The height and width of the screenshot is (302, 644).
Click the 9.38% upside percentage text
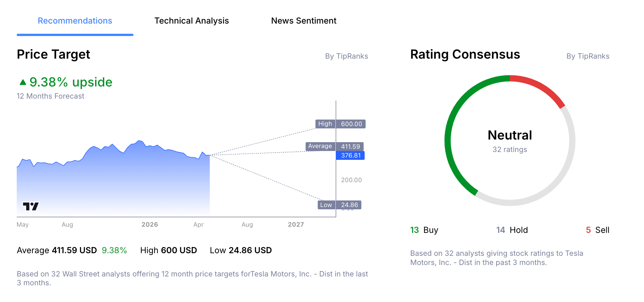pos(70,82)
